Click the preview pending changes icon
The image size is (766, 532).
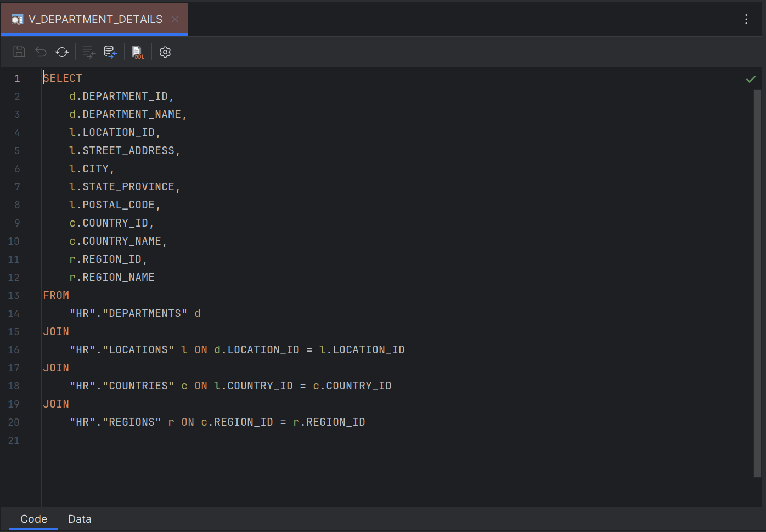88,52
